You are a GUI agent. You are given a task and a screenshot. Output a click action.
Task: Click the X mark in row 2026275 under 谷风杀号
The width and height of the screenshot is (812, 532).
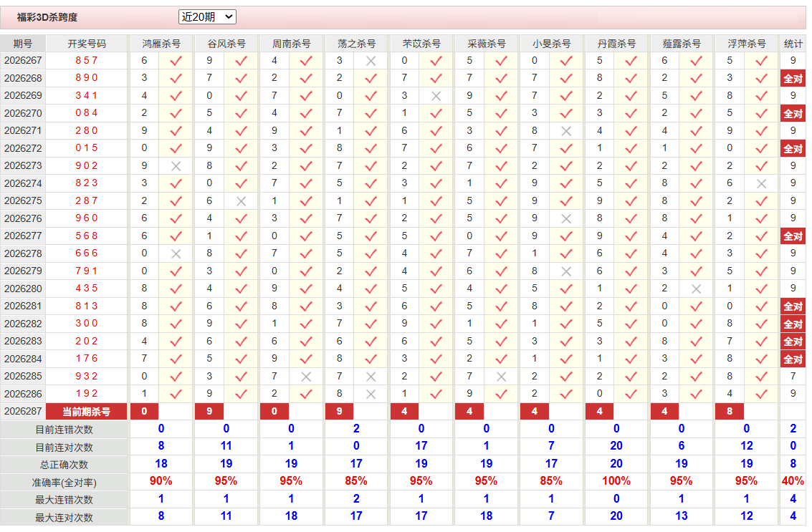(x=241, y=201)
